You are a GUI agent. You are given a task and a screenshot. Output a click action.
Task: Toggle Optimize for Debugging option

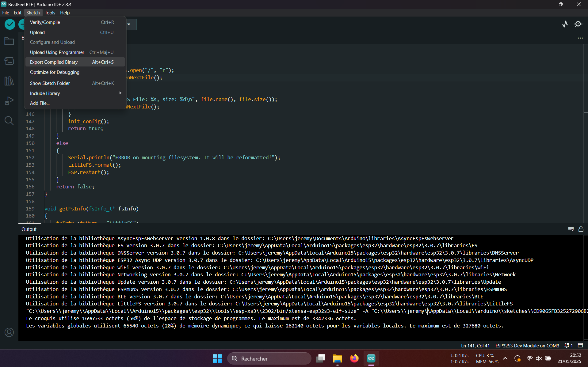click(x=55, y=72)
